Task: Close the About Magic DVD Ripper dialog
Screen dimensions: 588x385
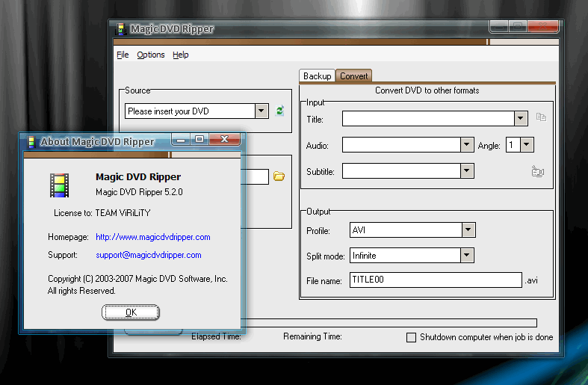Action: pyautogui.click(x=224, y=139)
